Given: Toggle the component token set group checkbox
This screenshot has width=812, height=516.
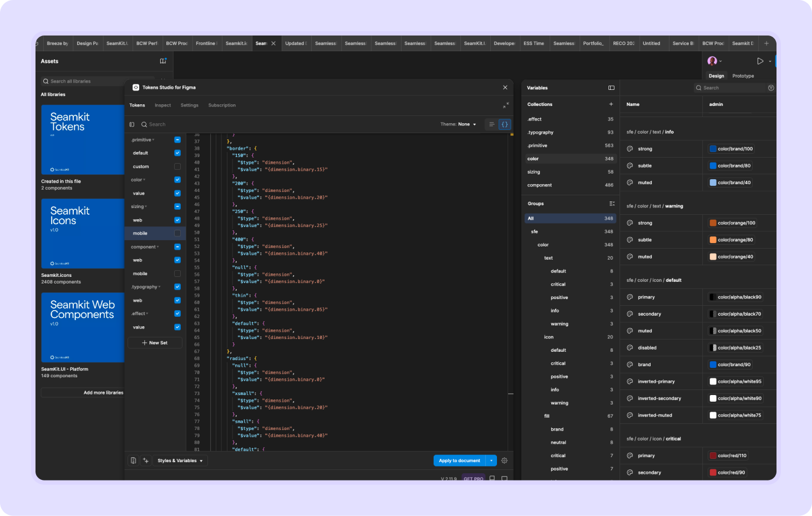Looking at the screenshot, I should [x=177, y=247].
